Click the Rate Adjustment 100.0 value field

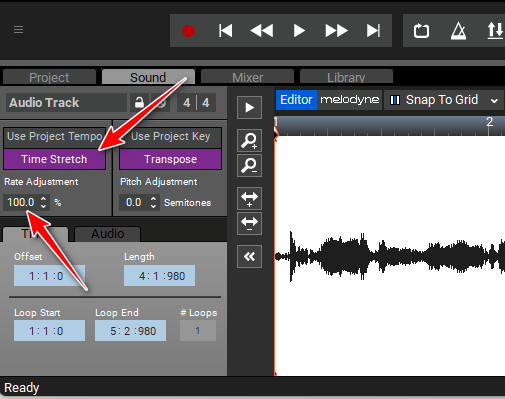click(x=21, y=202)
